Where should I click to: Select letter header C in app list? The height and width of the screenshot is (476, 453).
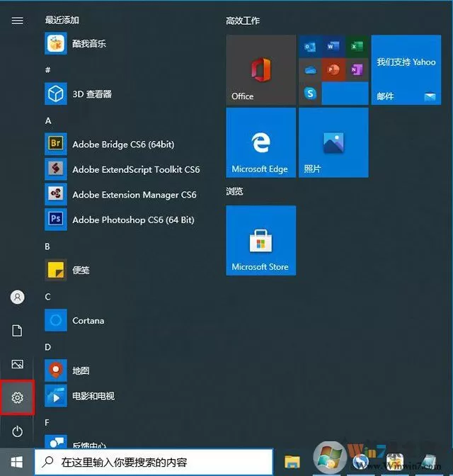pyautogui.click(x=47, y=297)
